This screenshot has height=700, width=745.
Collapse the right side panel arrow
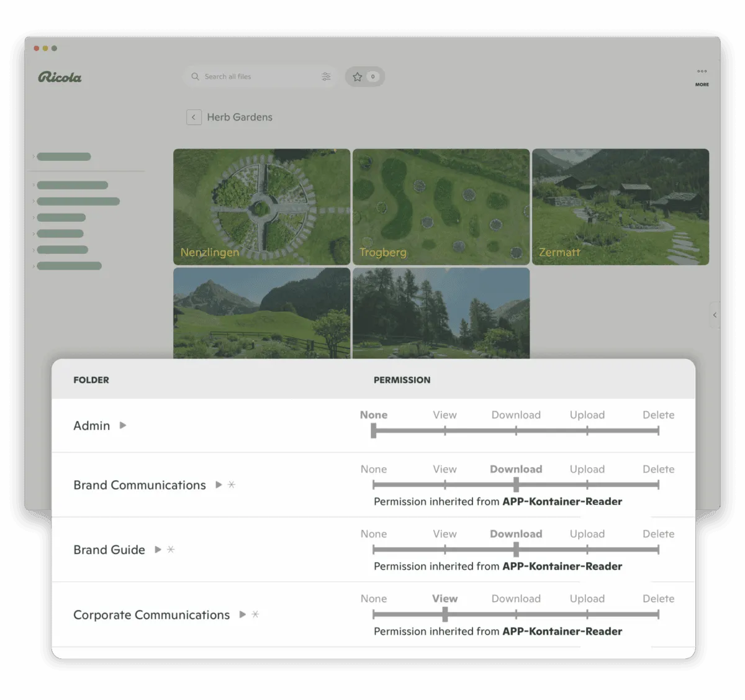[x=715, y=315]
